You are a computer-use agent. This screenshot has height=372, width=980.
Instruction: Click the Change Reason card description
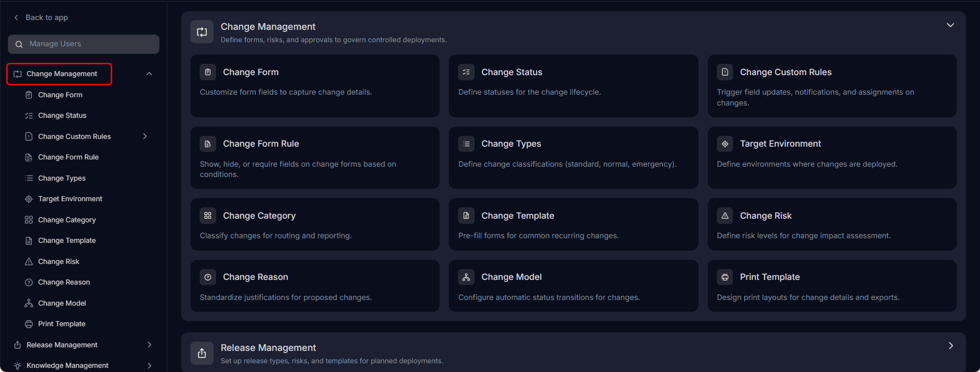286,297
